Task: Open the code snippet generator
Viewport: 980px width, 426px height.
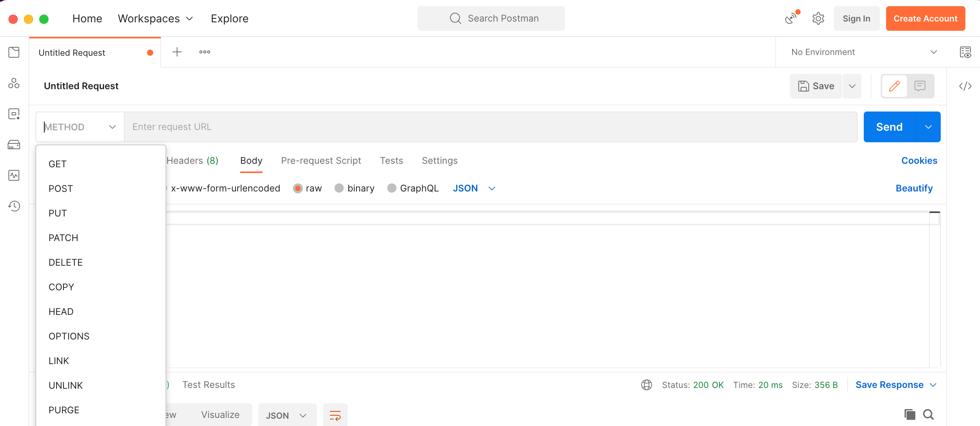Action: coord(965,86)
